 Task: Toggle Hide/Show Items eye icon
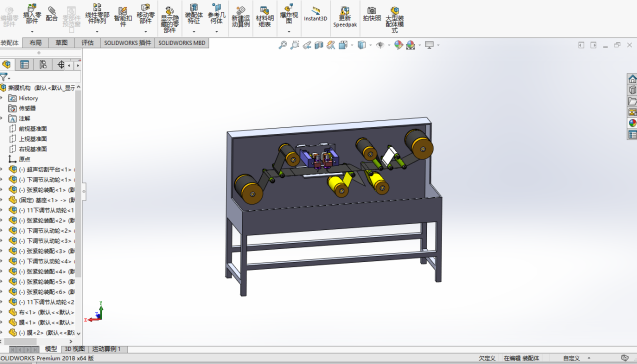[380, 45]
